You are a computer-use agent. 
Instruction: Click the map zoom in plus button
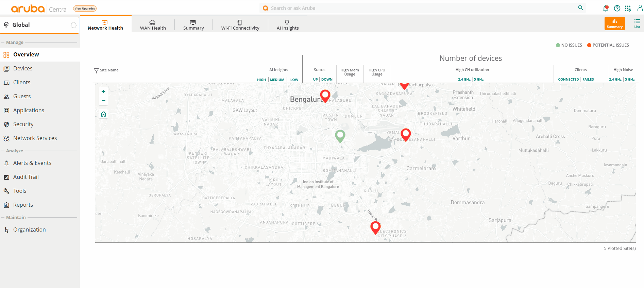coord(103,91)
